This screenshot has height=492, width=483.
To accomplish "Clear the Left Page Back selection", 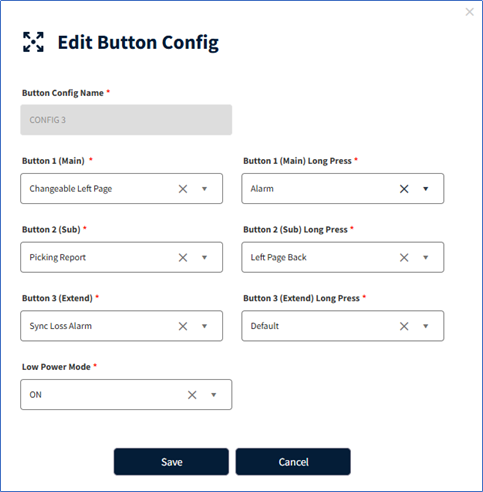I will point(404,258).
